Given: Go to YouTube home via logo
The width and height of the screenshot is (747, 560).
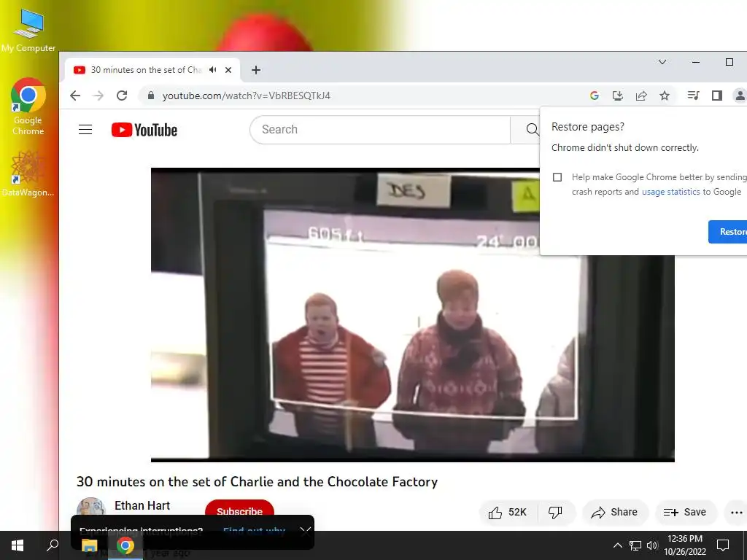Looking at the screenshot, I should point(144,130).
